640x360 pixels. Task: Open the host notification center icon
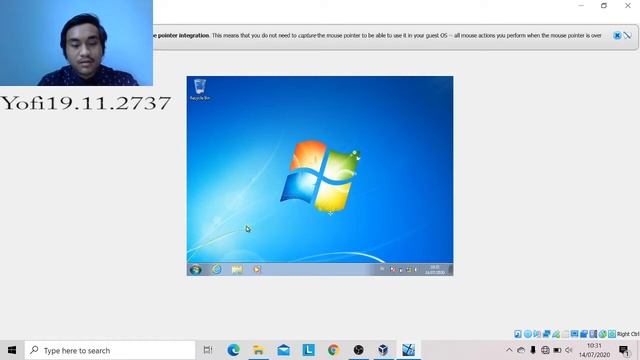click(x=624, y=350)
